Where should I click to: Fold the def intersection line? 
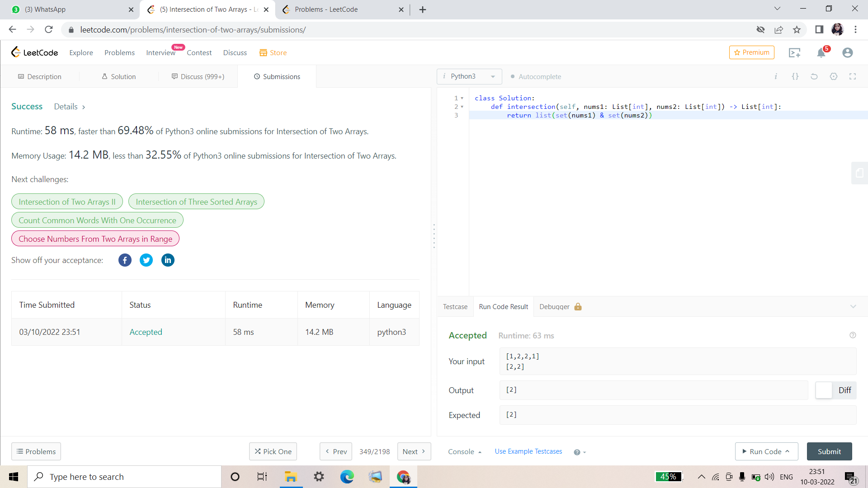(462, 107)
